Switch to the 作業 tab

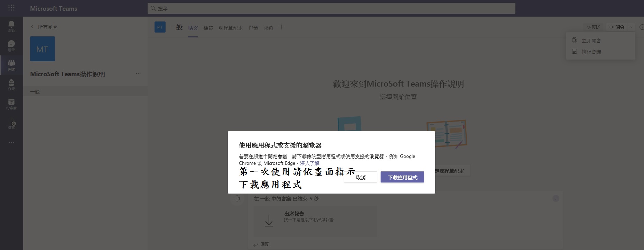pos(253,28)
